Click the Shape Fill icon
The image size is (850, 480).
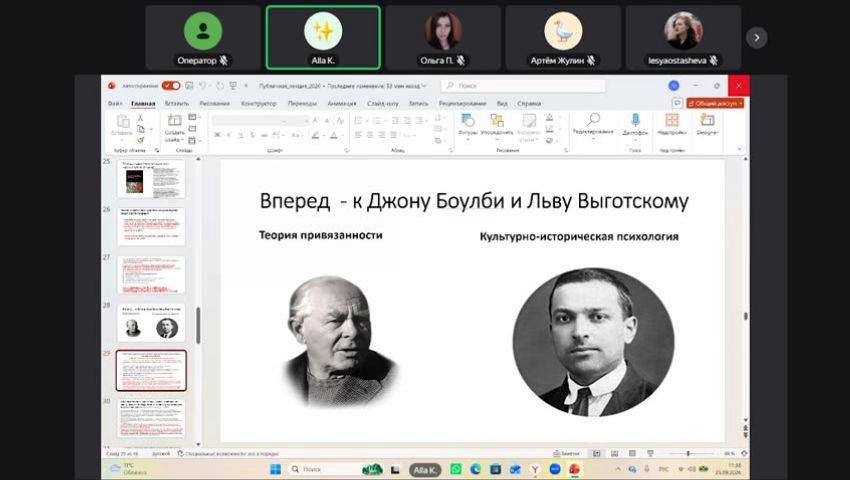pos(550,118)
